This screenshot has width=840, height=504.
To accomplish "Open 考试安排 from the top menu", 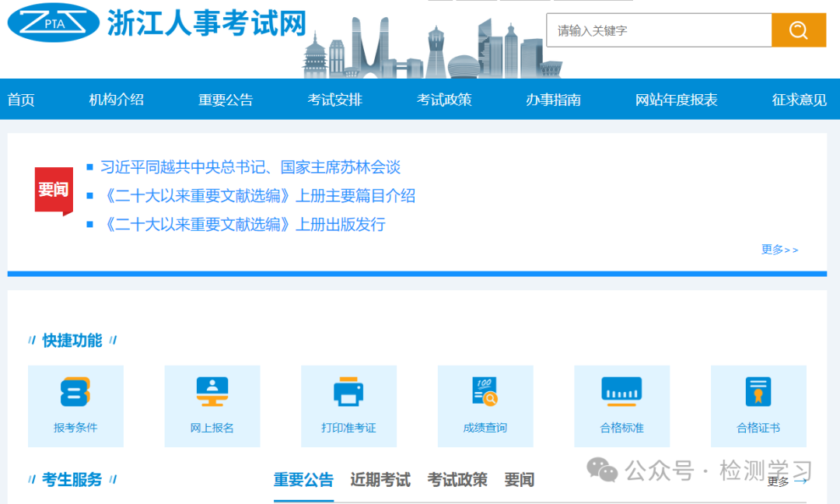I will click(x=334, y=100).
